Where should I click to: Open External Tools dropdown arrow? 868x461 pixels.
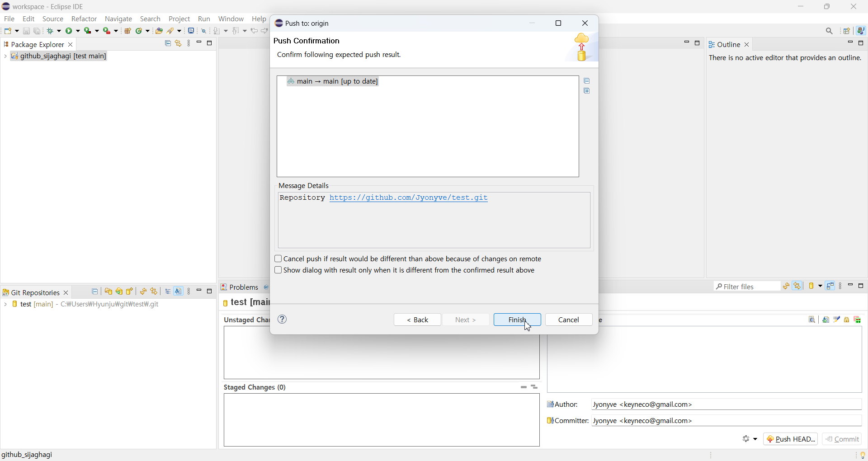116,31
